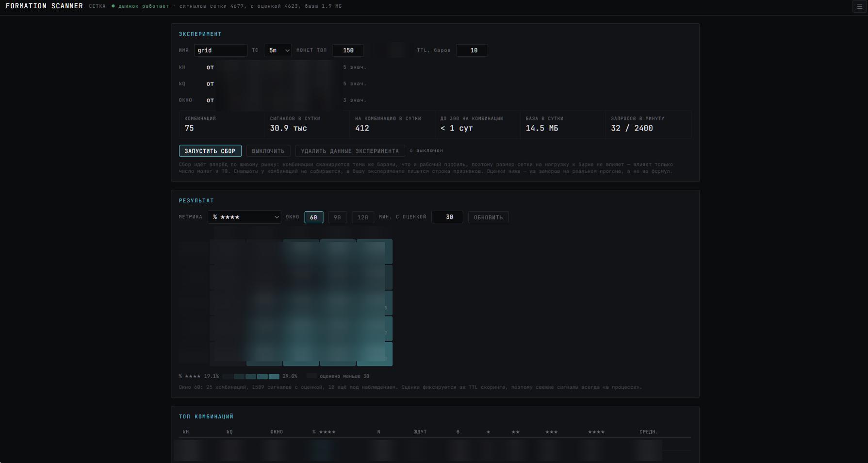Screen dimensions: 868x463
Task: Click the brightest legend swatch near 29.8%
Action: [x=274, y=376]
